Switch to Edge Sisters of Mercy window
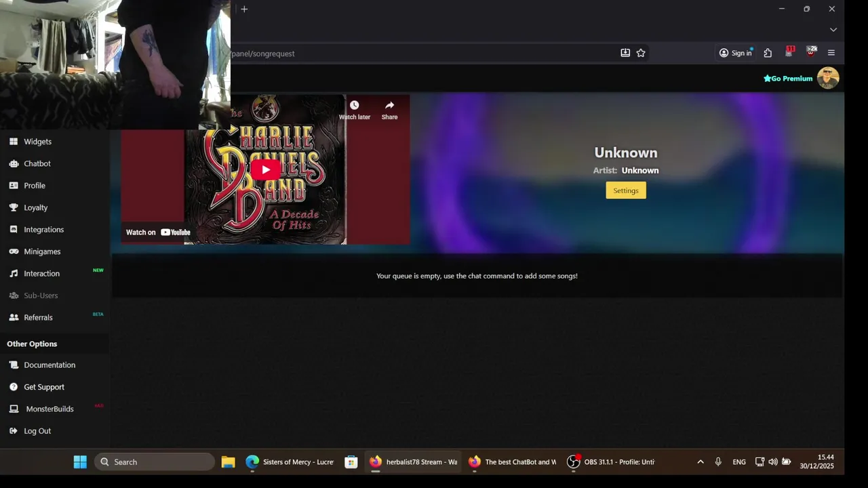Image resolution: width=868 pixels, height=488 pixels. click(290, 462)
